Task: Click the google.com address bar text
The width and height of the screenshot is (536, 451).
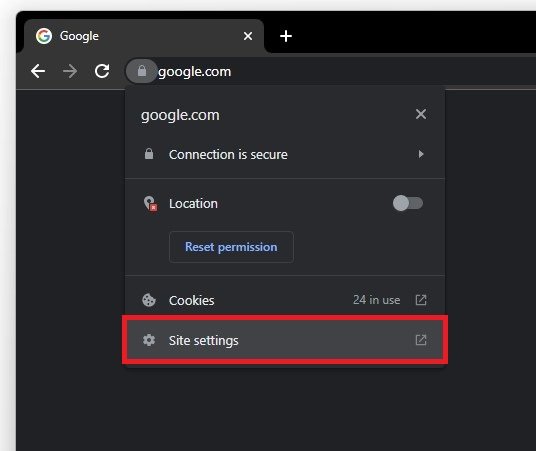Action: pos(195,72)
